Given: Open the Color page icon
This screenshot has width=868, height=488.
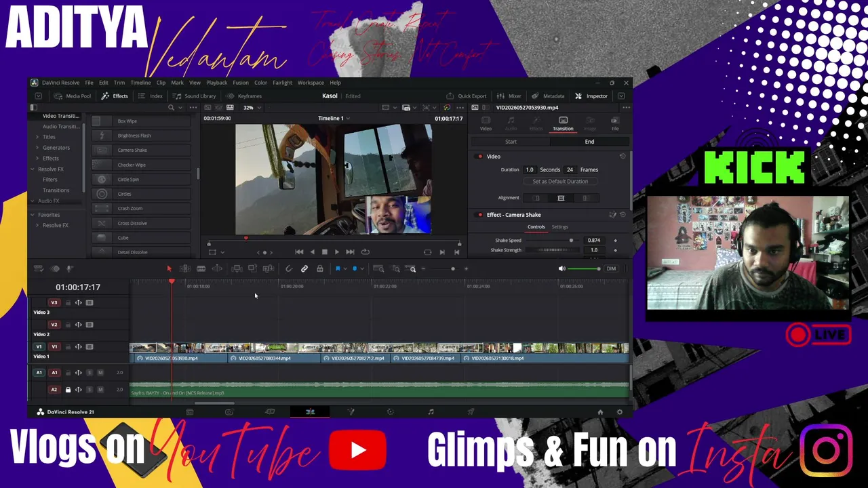Looking at the screenshot, I should point(390,411).
